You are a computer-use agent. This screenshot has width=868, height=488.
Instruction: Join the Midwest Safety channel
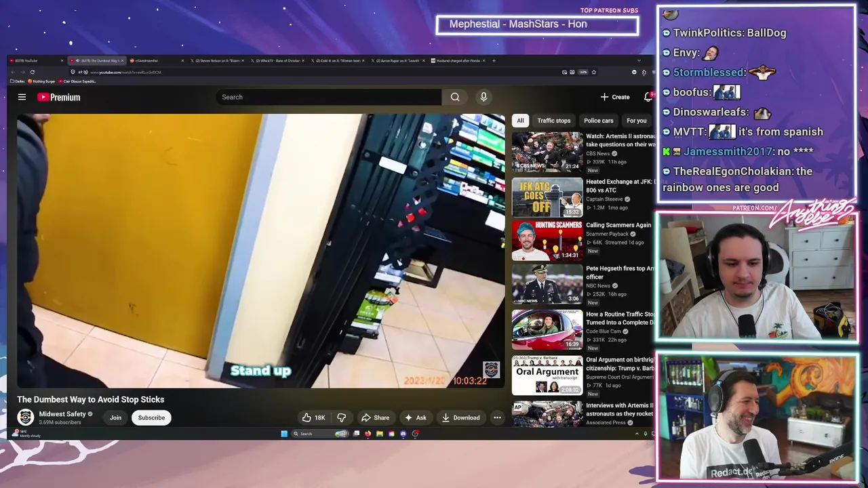pos(115,418)
